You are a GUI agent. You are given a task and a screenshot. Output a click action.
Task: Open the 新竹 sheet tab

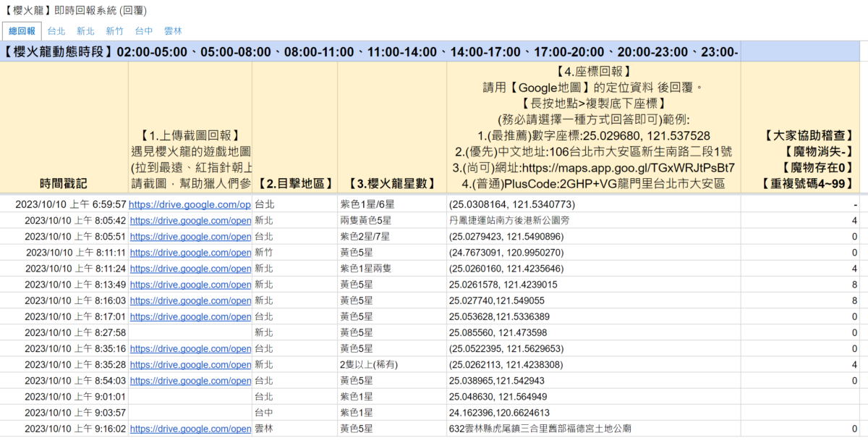[115, 31]
